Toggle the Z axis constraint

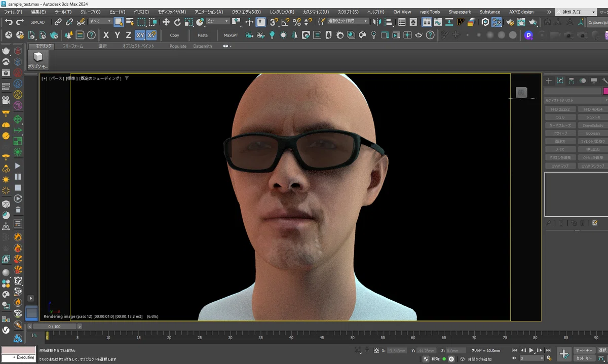click(x=129, y=35)
